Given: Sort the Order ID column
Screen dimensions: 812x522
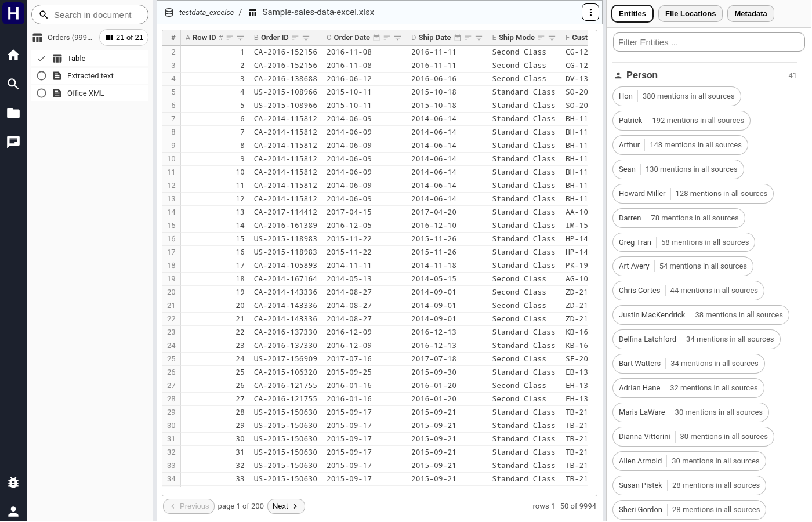Looking at the screenshot, I should [295, 38].
